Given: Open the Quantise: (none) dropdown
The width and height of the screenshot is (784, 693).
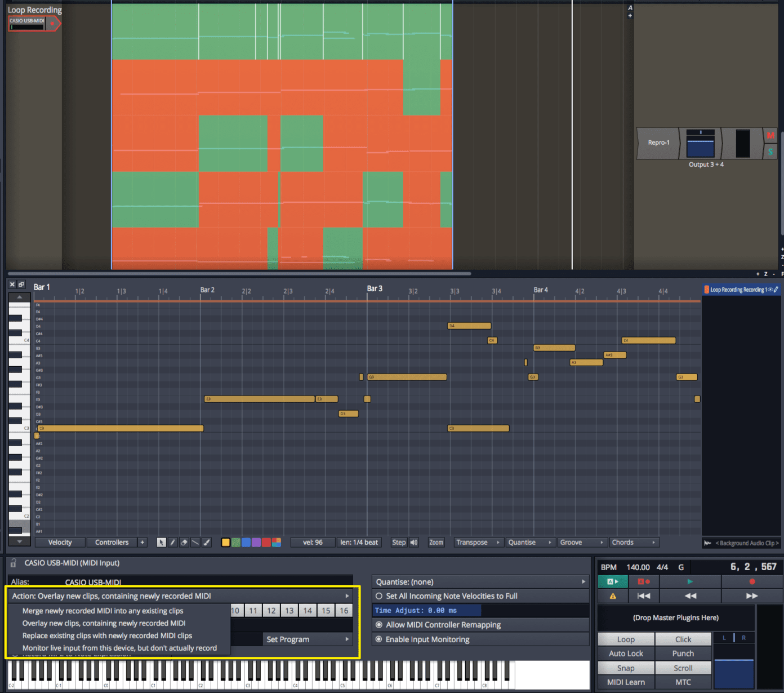Looking at the screenshot, I should 480,581.
